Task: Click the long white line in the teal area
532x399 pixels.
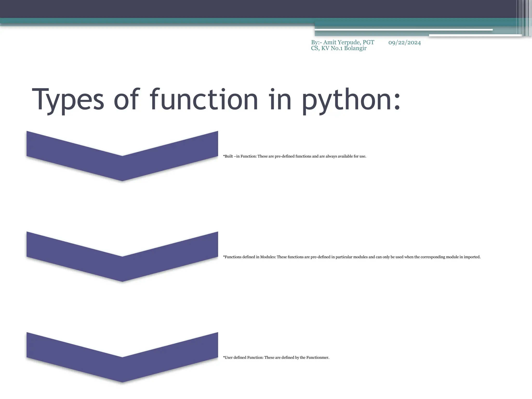Action: pyautogui.click(x=403, y=30)
